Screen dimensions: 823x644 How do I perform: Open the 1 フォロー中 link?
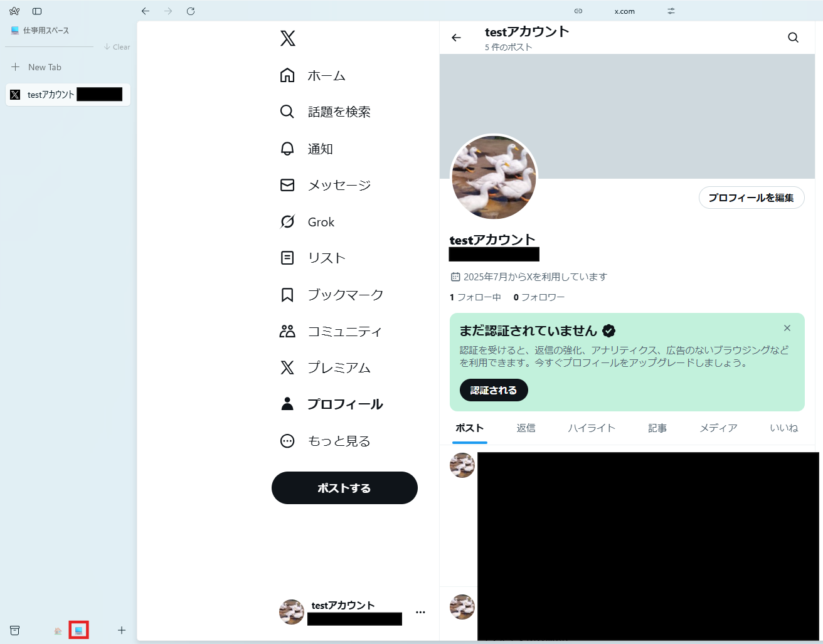tap(475, 297)
